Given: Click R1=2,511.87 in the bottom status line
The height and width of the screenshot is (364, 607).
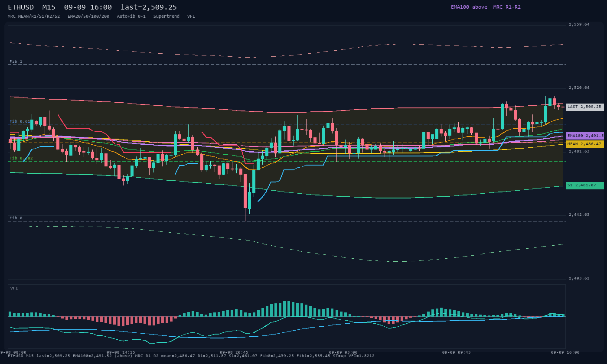Looking at the screenshot, I should [x=212, y=356].
